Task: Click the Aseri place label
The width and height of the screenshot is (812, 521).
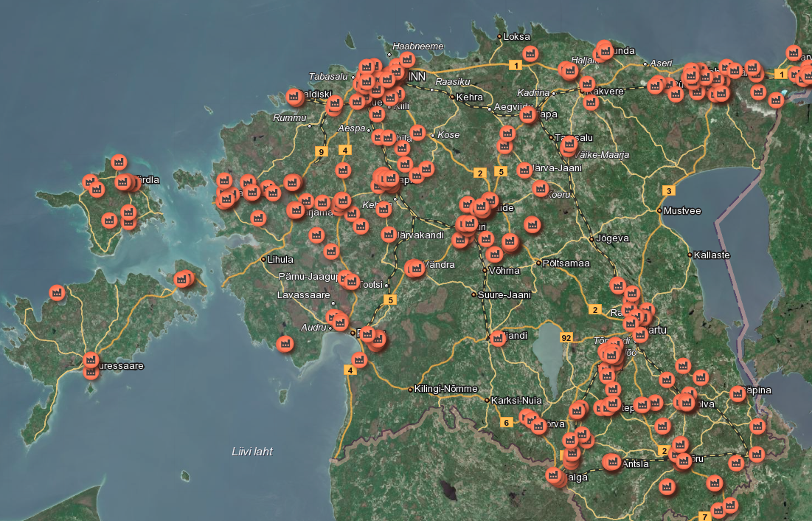Action: coord(661,63)
